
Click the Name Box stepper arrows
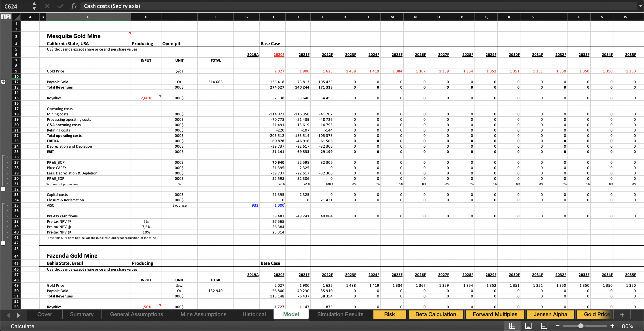tap(34, 6)
